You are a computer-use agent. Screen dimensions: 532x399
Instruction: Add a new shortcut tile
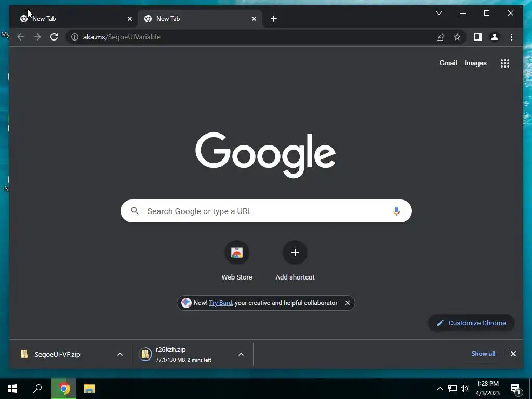coord(295,261)
